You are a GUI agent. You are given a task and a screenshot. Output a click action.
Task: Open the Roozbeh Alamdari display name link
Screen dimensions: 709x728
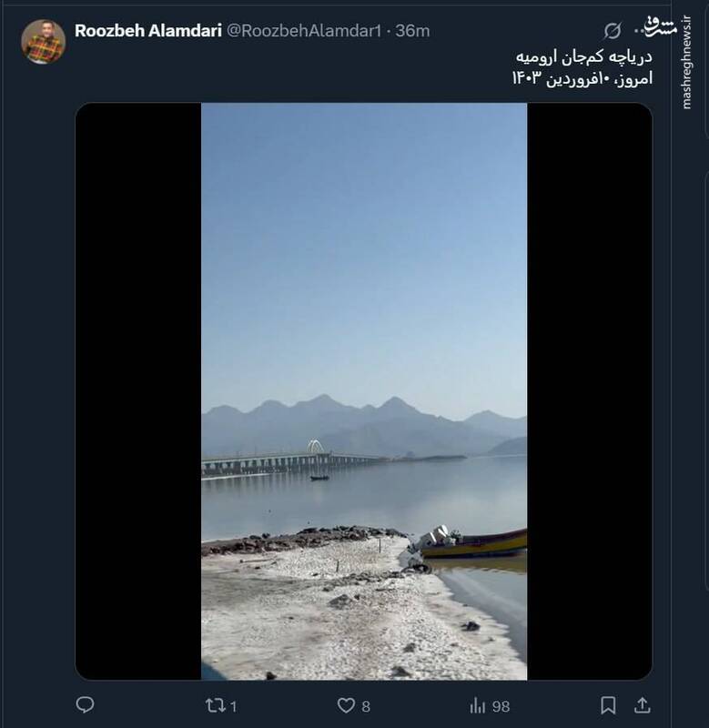(x=148, y=31)
